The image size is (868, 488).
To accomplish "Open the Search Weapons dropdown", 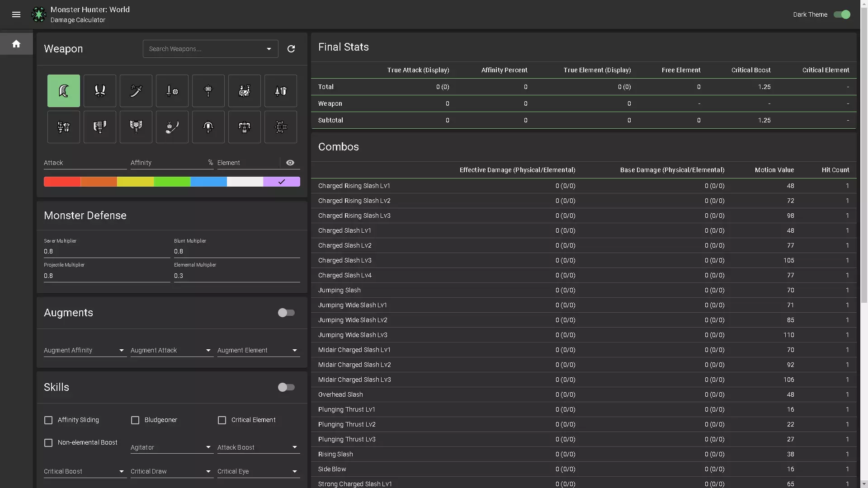I will [210, 49].
